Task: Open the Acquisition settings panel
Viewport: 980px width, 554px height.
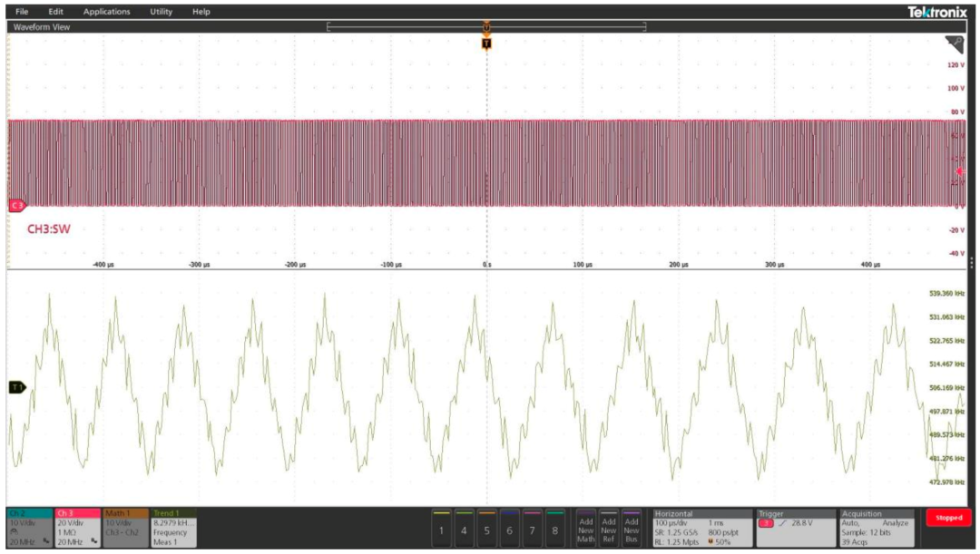Action: (x=878, y=528)
